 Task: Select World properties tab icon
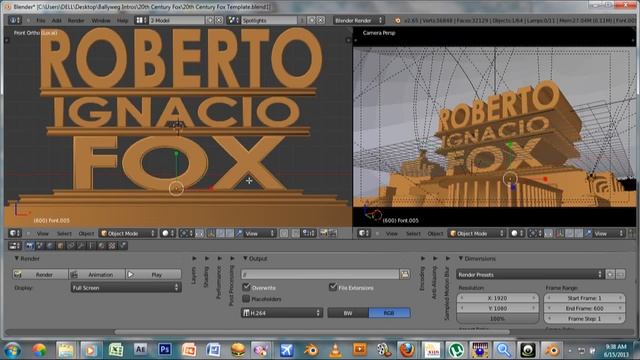pos(50,246)
